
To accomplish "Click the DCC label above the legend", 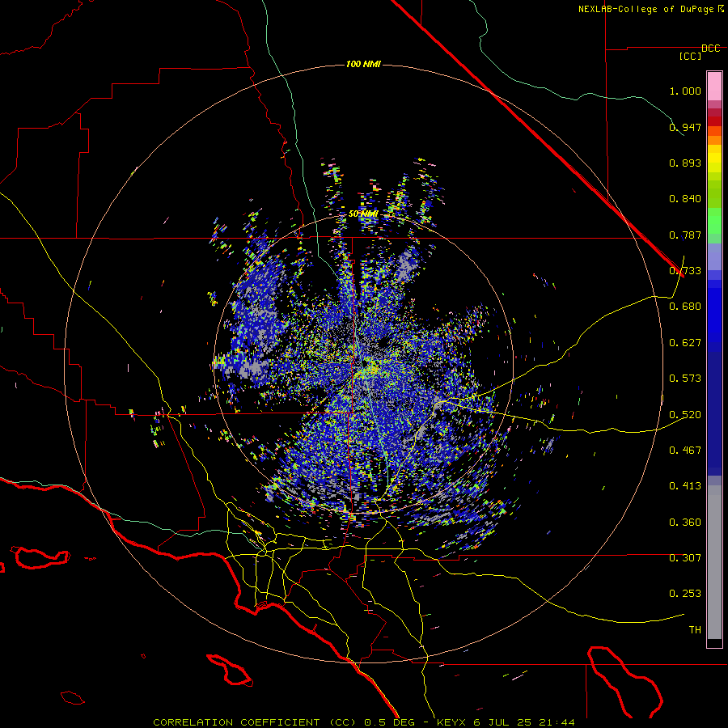I will coord(710,49).
